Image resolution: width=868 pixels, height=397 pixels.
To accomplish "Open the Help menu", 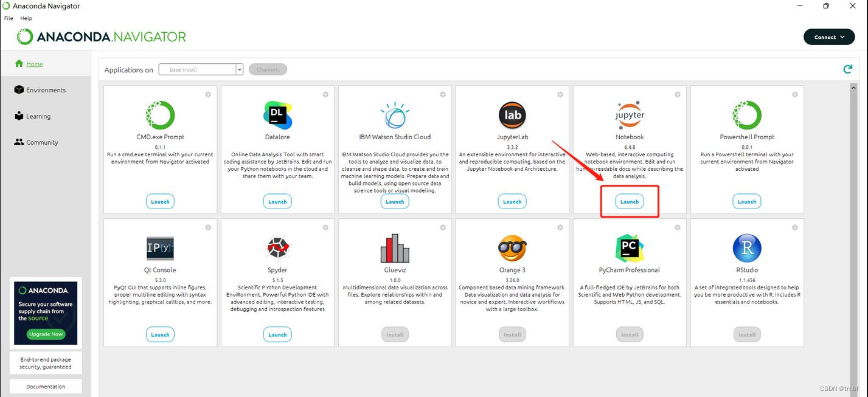I will click(26, 18).
